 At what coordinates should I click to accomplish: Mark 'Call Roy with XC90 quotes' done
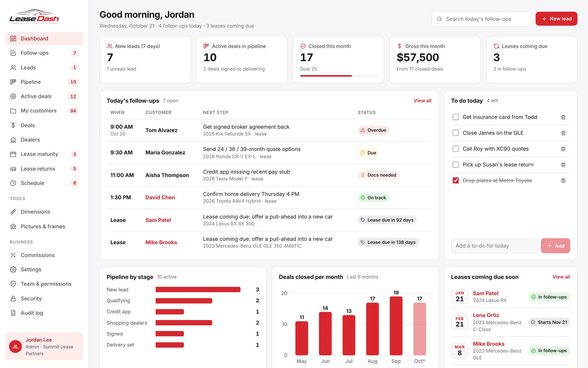(x=456, y=149)
